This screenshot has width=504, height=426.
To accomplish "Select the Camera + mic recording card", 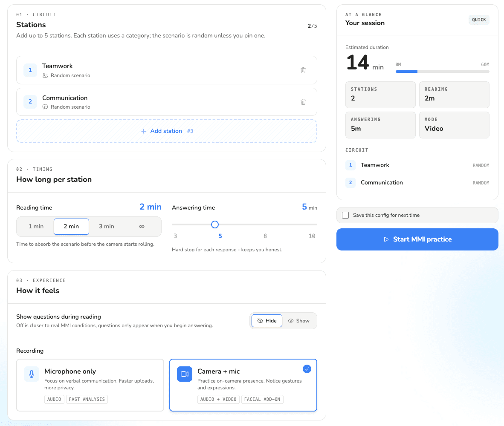I will point(243,385).
